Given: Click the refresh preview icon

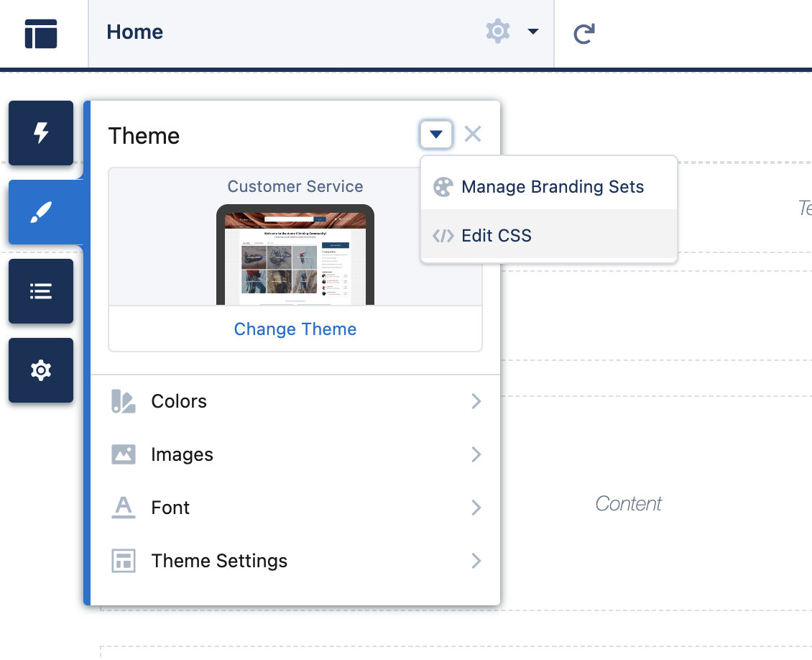Looking at the screenshot, I should [x=583, y=32].
